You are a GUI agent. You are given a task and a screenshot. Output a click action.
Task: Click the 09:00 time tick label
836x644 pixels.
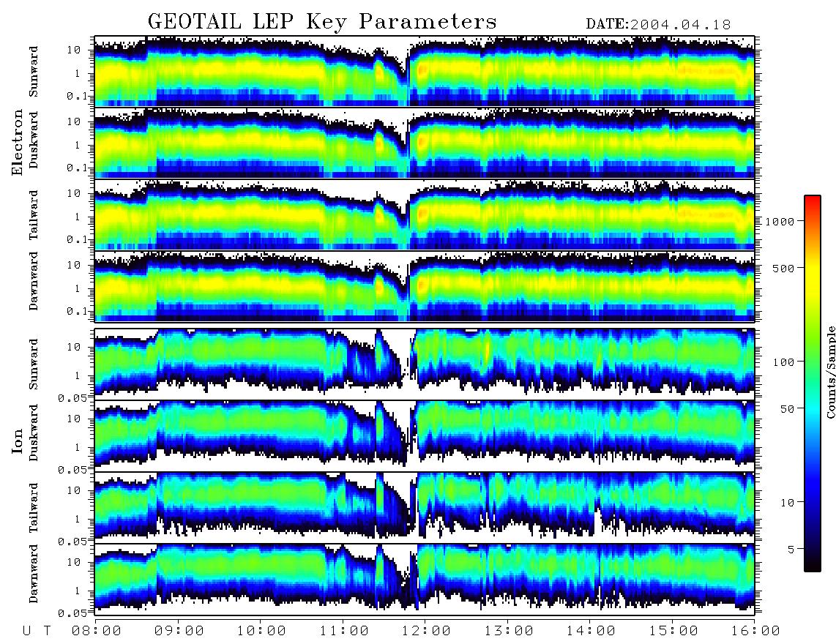click(x=179, y=631)
